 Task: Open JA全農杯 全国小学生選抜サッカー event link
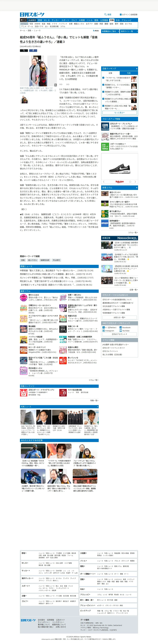pos(116,345)
